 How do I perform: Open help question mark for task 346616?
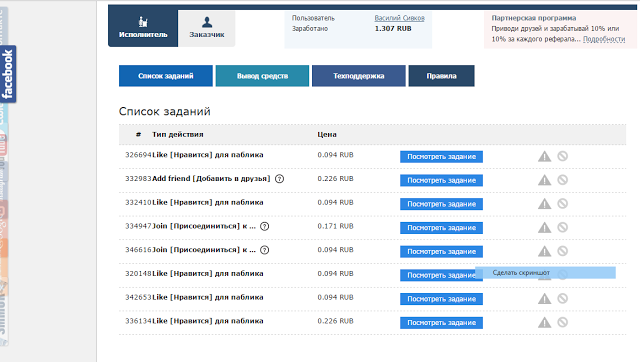pos(264,250)
